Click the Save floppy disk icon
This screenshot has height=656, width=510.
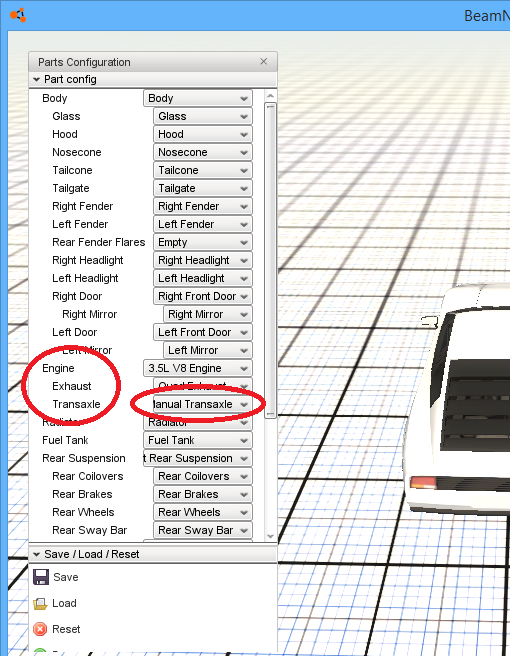[x=41, y=577]
